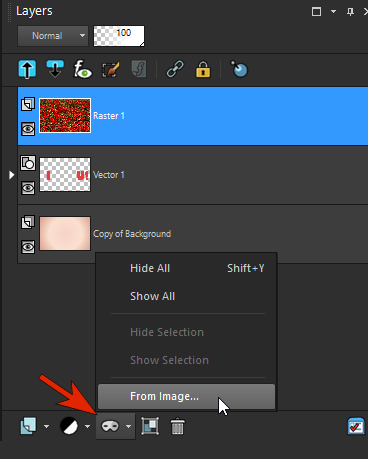Expand the Vector 1 layer group
368x459 pixels.
coord(11,175)
